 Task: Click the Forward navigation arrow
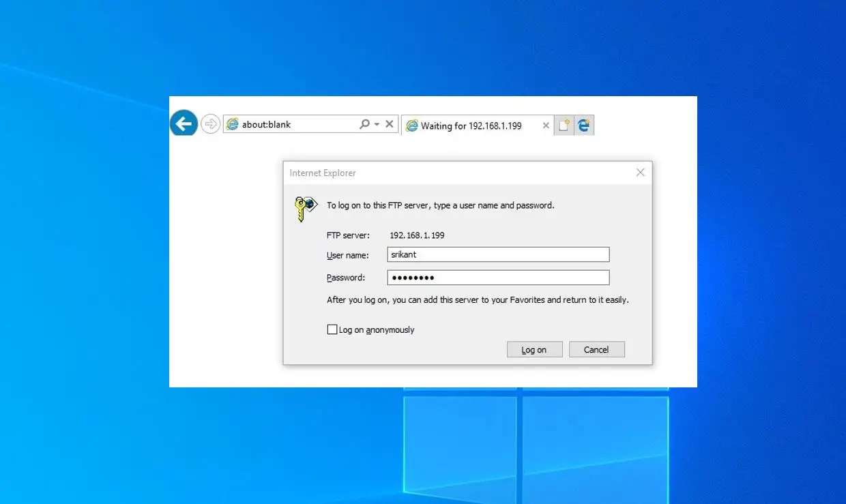[210, 123]
